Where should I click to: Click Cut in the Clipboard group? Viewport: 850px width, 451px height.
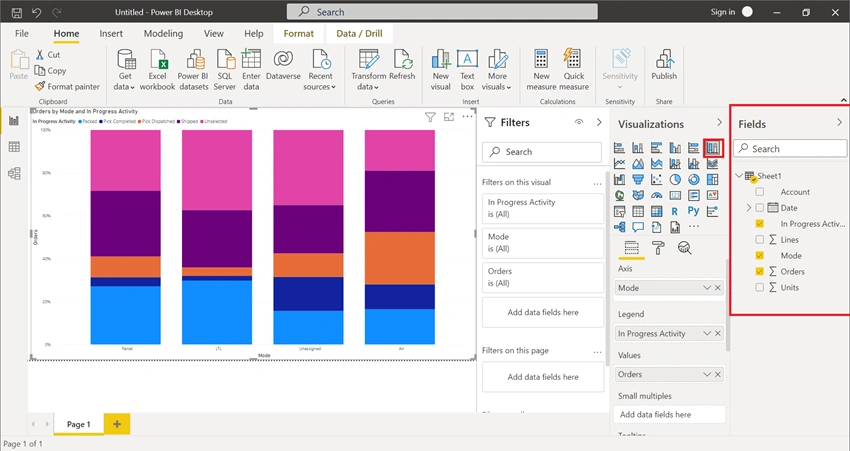coord(48,55)
